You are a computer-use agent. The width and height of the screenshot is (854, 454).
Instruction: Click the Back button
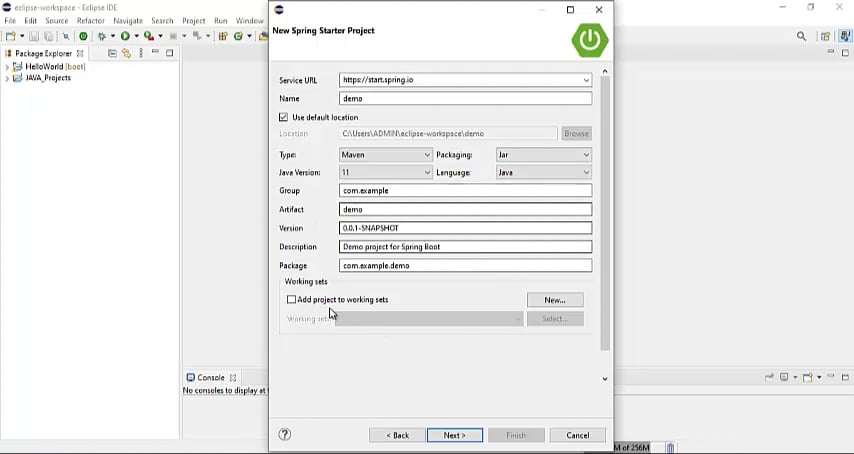click(x=397, y=435)
